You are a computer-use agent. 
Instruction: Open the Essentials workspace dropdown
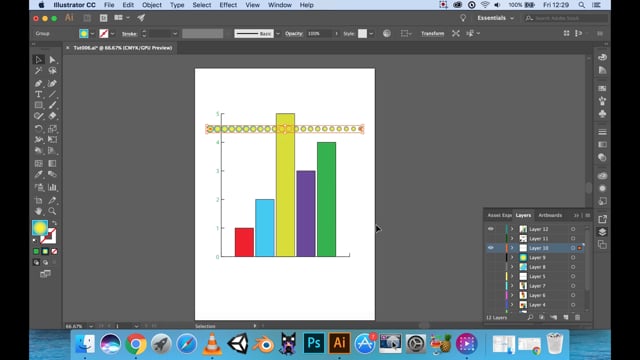[x=496, y=18]
